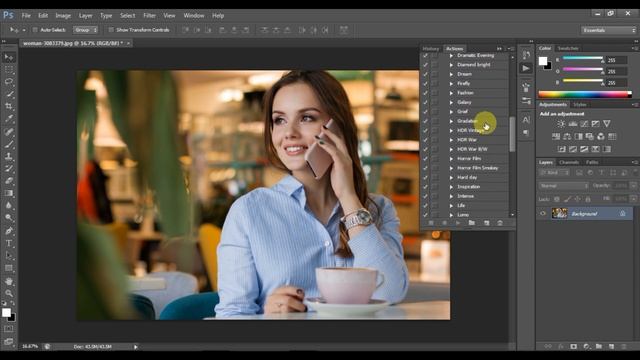
Task: Open the Essentials workspace dropdown
Action: point(609,30)
